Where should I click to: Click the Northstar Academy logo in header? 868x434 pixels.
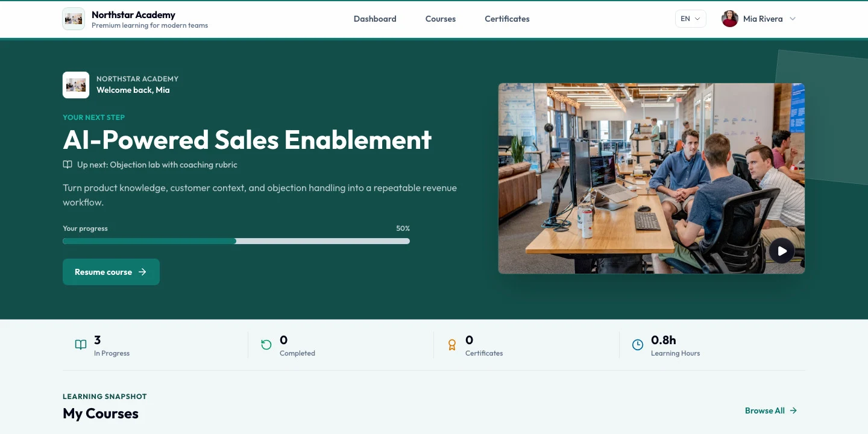pyautogui.click(x=74, y=19)
